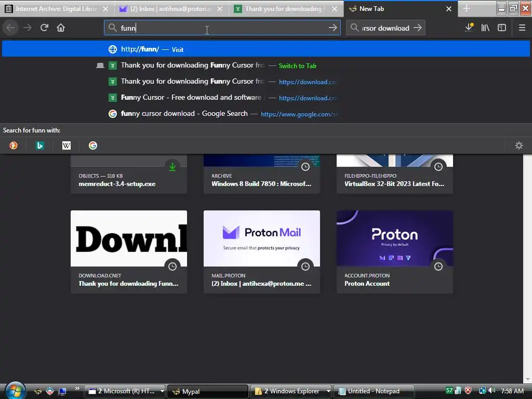Open the Library bookmarks and history icon

tap(485, 28)
